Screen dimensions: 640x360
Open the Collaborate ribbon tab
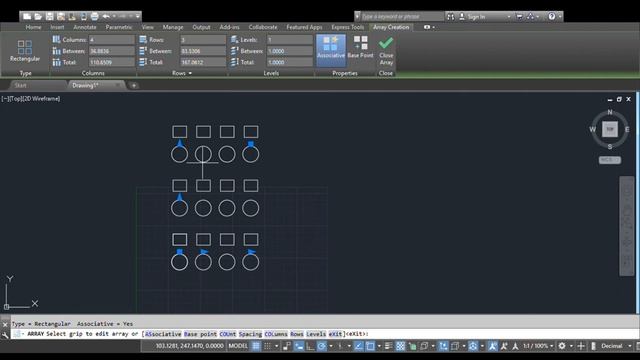click(263, 27)
